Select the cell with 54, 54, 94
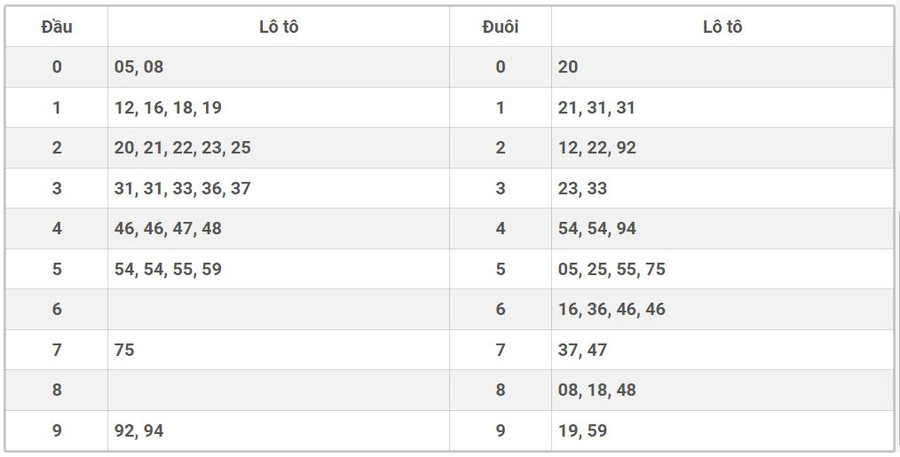Image resolution: width=900 pixels, height=457 pixels. (597, 228)
